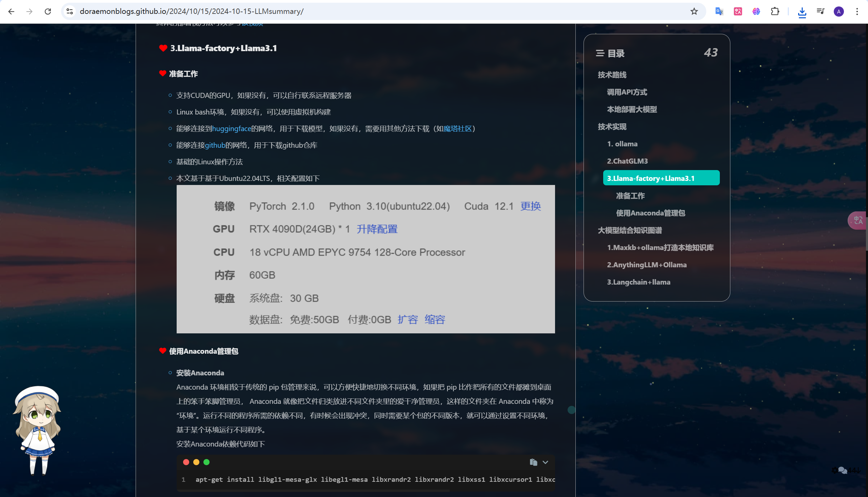Select highlighted 3.Llama-factory+Llama3.1 contents entry

tap(661, 178)
